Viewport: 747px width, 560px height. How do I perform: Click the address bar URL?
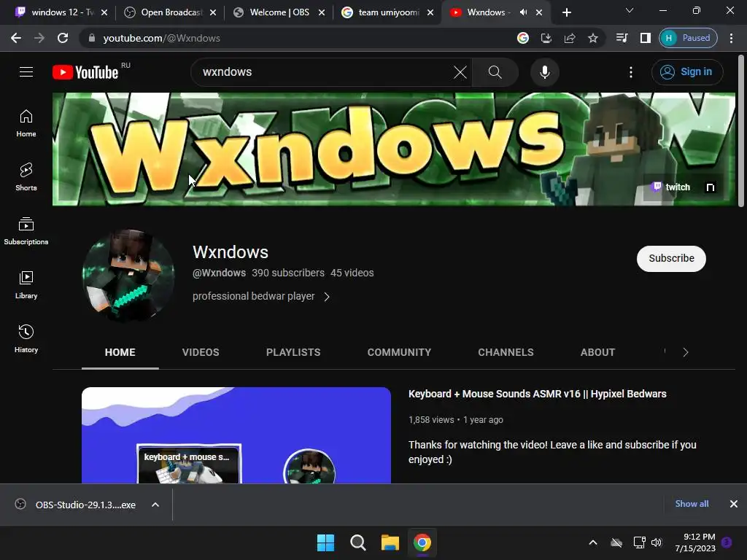[161, 38]
